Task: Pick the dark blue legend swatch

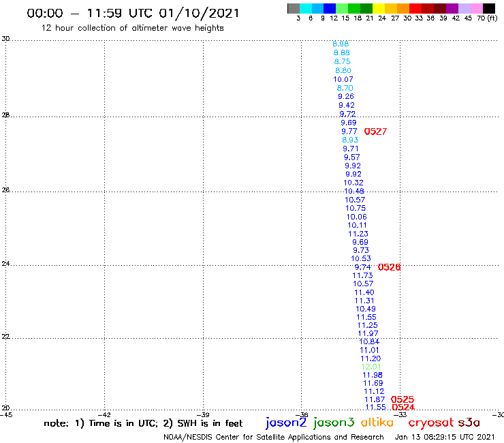Action: 330,8
